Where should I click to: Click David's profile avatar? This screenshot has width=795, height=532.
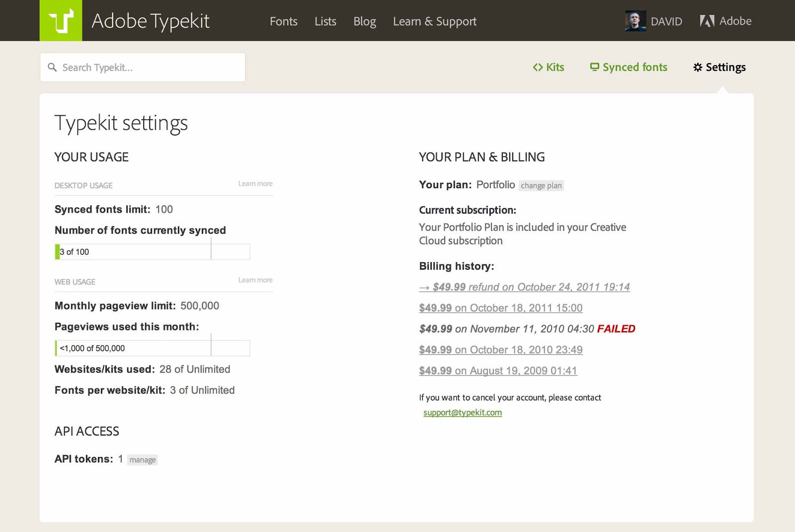[636, 21]
